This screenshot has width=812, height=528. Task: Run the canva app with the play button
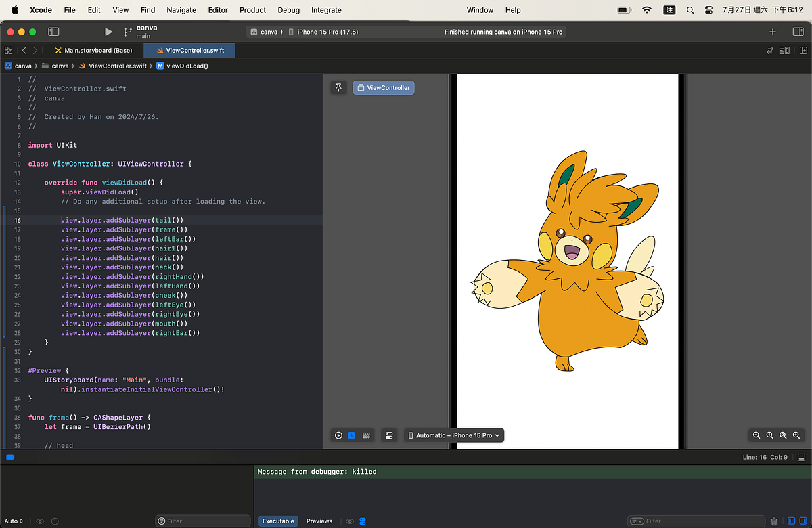(108, 31)
